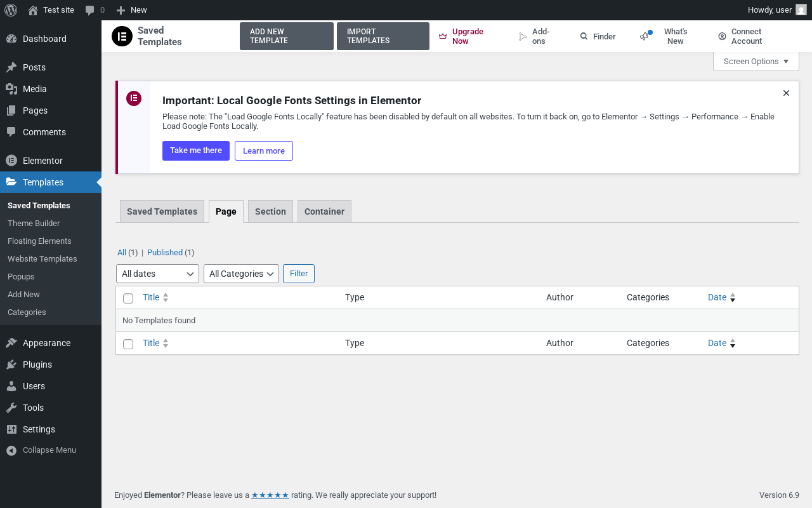This screenshot has width=812, height=508.
Task: Click the Connect Account user icon
Action: pyautogui.click(x=722, y=37)
